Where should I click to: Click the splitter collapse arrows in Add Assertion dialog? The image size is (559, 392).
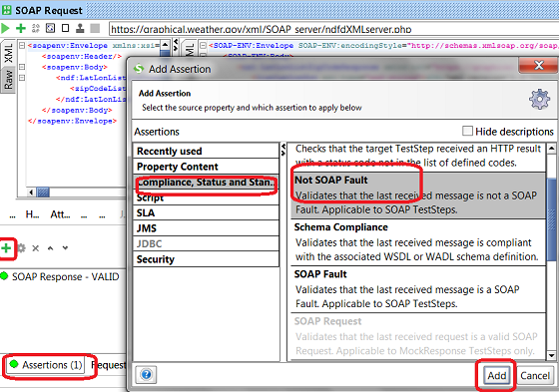point(283,150)
